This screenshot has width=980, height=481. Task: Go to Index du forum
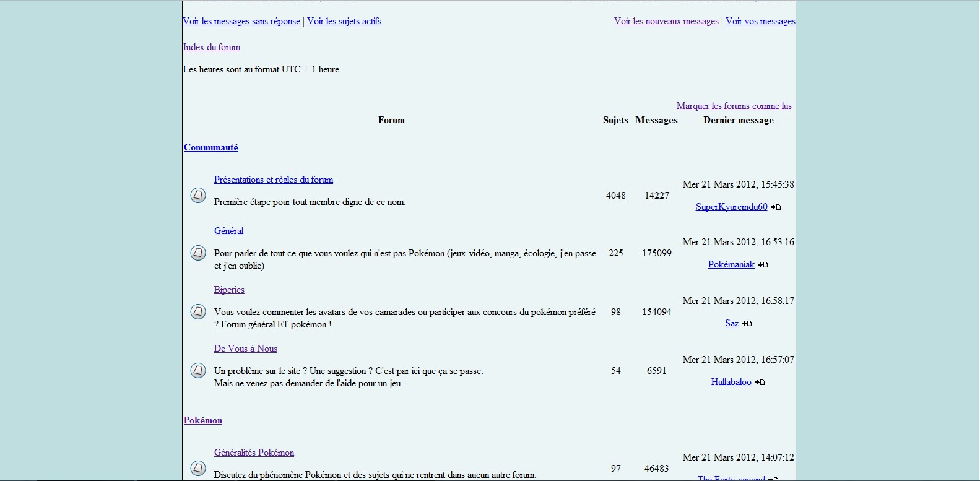click(212, 47)
